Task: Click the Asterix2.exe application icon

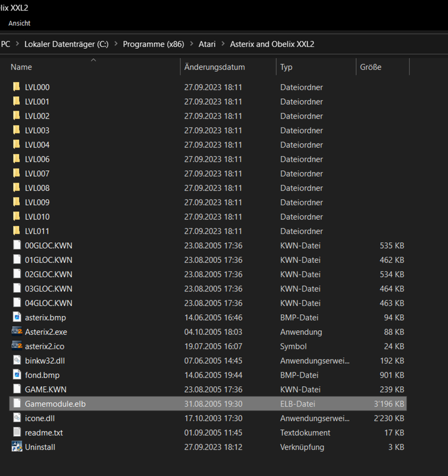Action: (x=17, y=331)
